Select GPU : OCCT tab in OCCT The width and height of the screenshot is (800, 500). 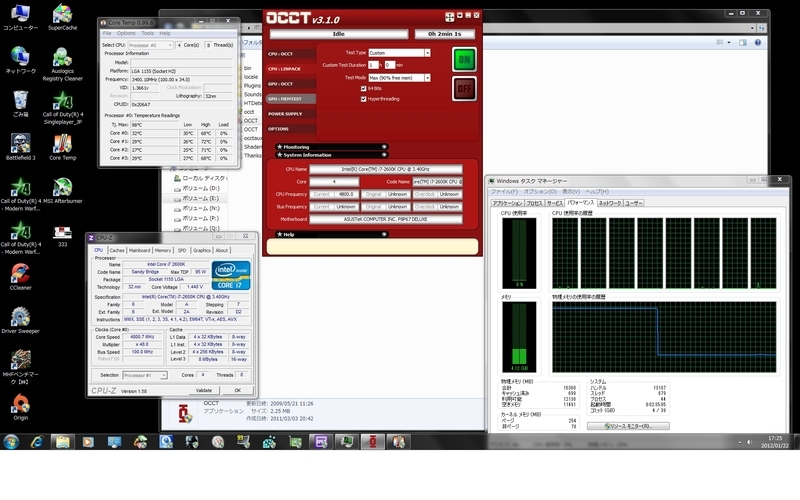(x=290, y=84)
